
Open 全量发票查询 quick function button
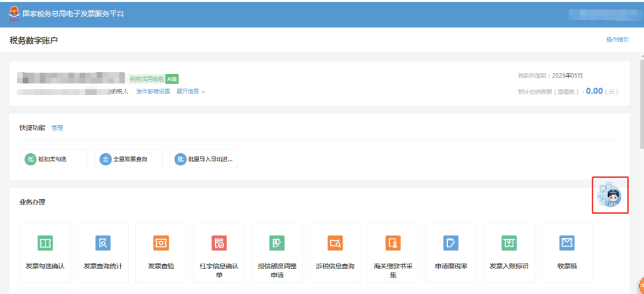(128, 159)
